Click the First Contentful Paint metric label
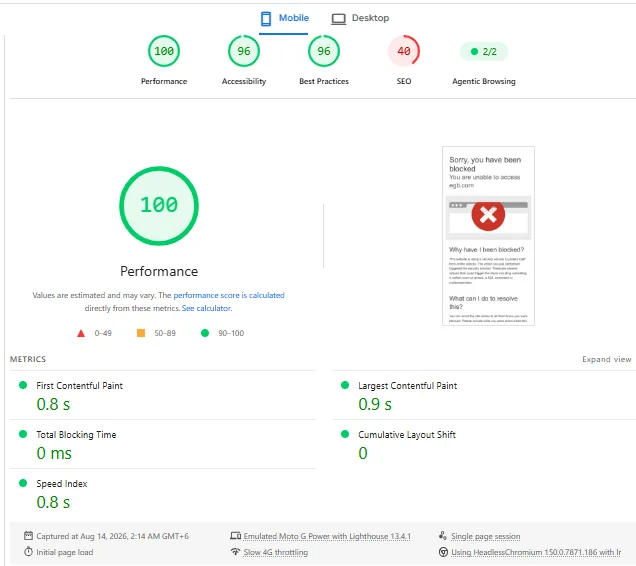 pyautogui.click(x=80, y=385)
